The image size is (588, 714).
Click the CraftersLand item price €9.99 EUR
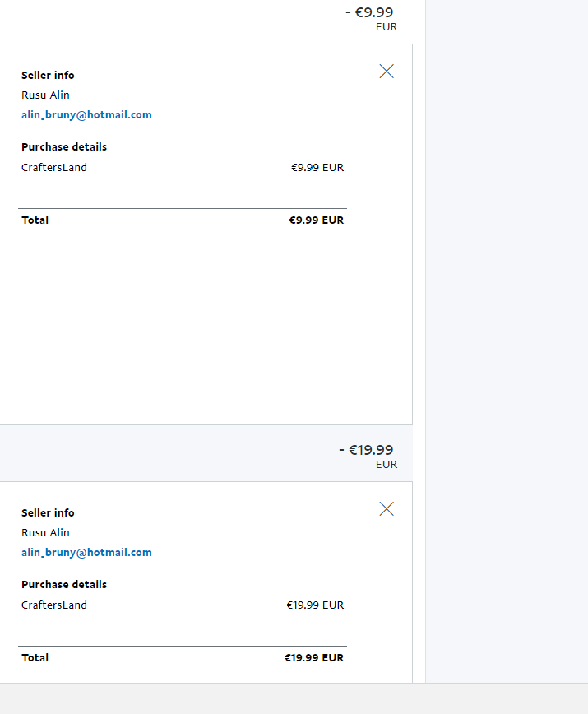click(317, 168)
